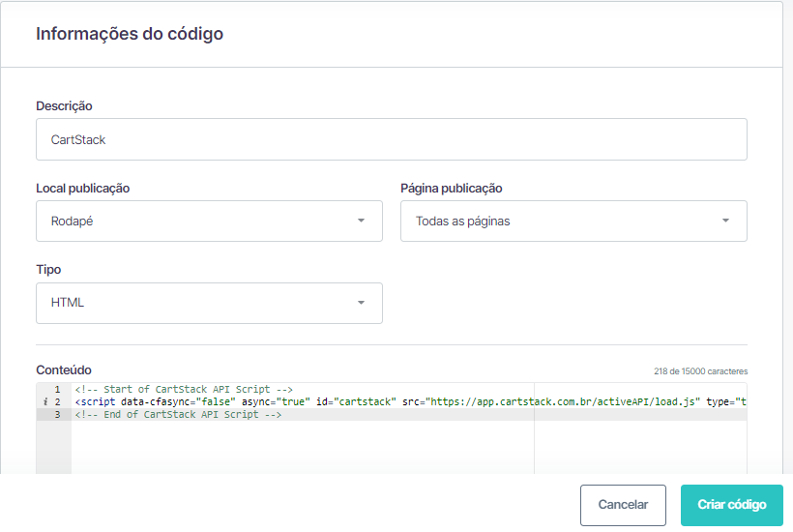
Task: Select line number 1 in editor gutter
Action: 57,389
